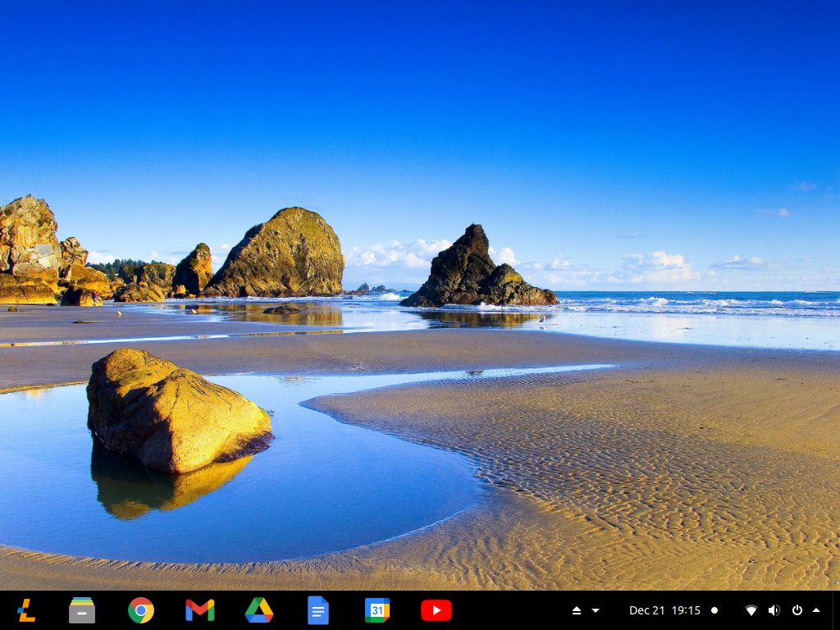
Task: Open Google Calendar from the taskbar
Action: click(x=377, y=610)
